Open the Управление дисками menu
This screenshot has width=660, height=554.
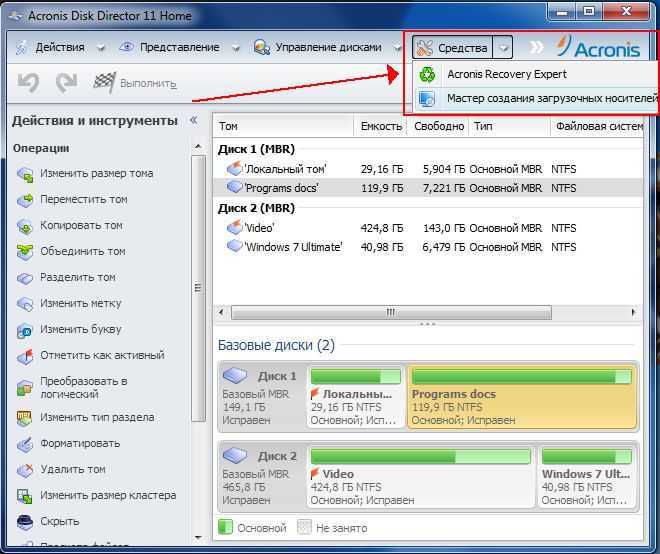(x=328, y=48)
